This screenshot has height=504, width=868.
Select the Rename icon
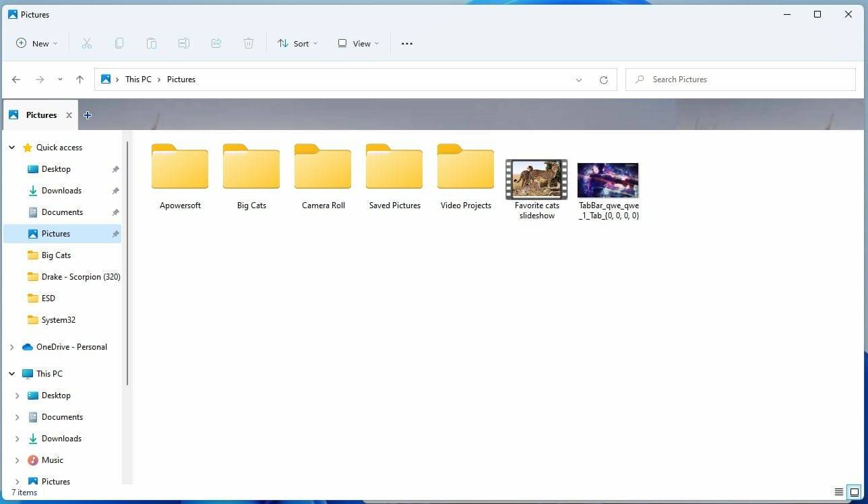(x=184, y=43)
